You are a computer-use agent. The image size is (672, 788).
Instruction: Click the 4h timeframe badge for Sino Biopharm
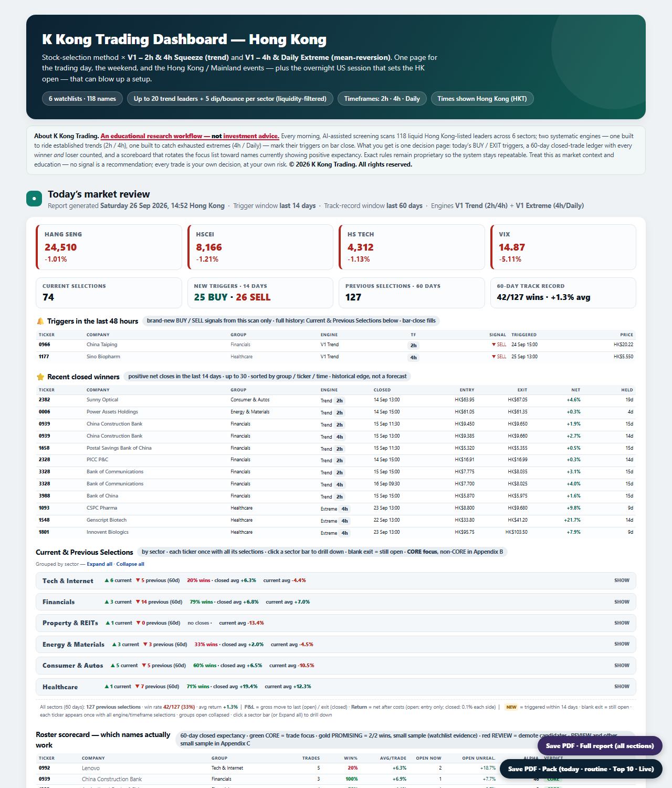click(414, 358)
